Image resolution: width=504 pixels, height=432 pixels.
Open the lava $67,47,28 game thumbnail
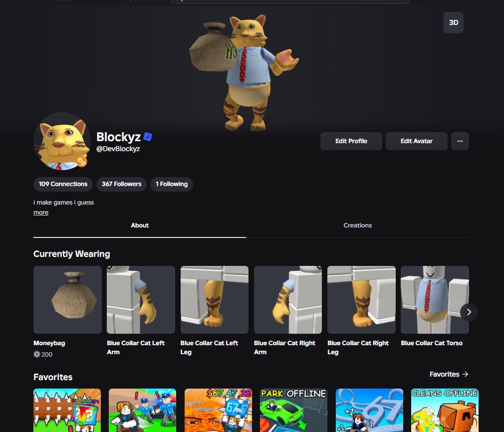(218, 411)
